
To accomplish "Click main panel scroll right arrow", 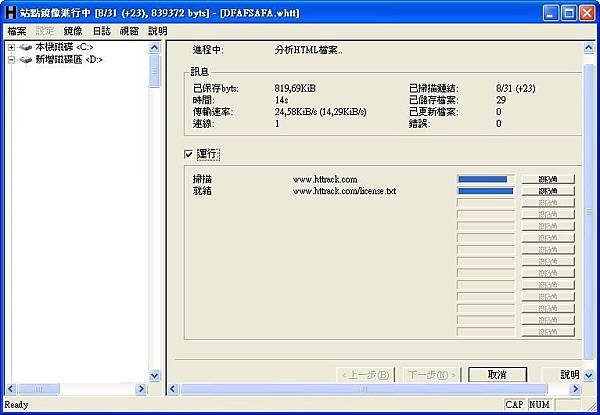I will coord(575,389).
